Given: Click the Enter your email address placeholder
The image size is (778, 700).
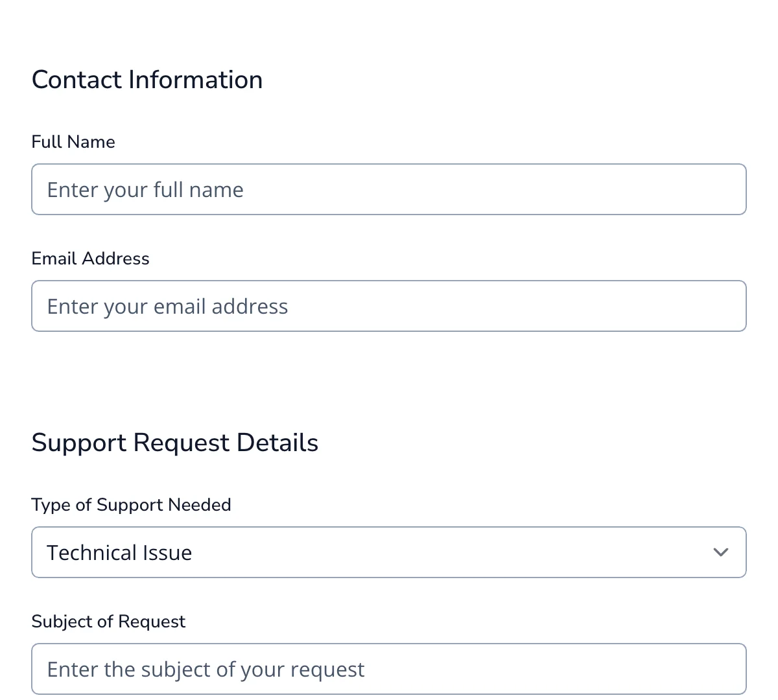Looking at the screenshot, I should tap(167, 306).
